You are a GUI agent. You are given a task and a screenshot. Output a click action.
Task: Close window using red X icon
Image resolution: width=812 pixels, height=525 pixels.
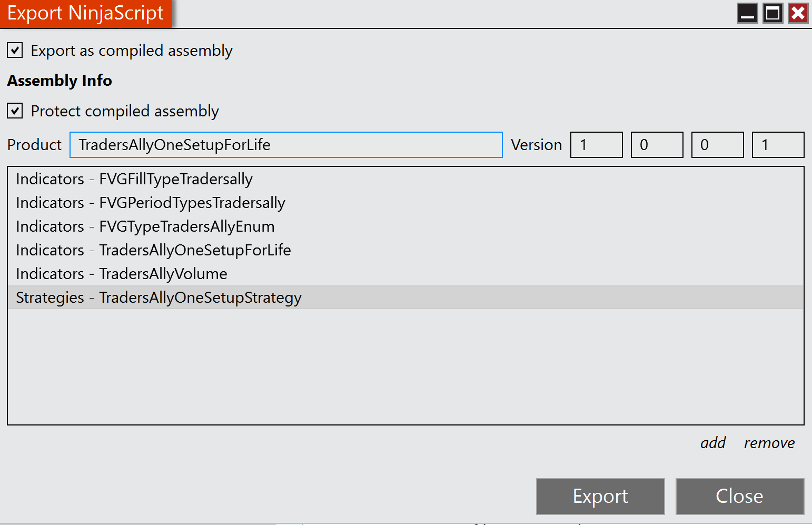pos(798,13)
